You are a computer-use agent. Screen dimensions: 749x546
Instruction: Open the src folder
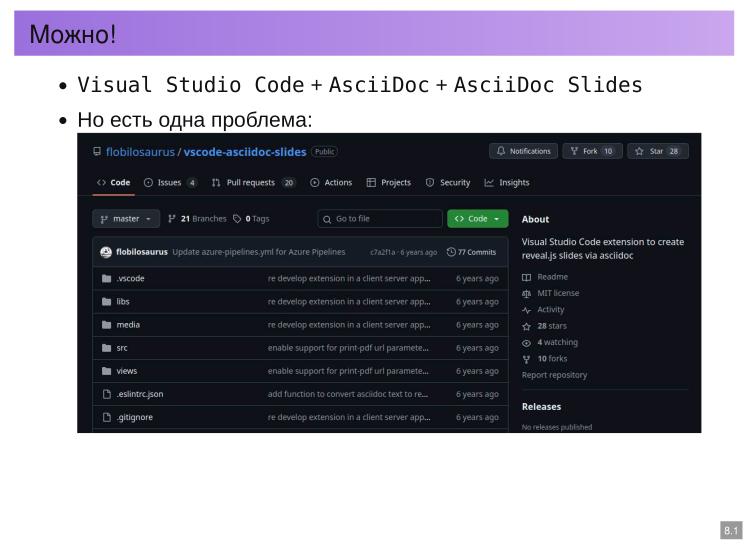(122, 348)
